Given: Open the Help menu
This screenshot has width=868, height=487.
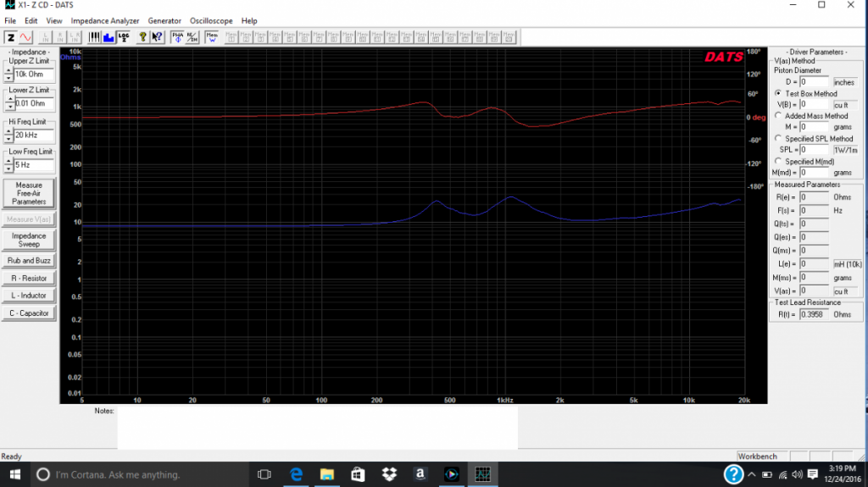Looking at the screenshot, I should tap(249, 20).
